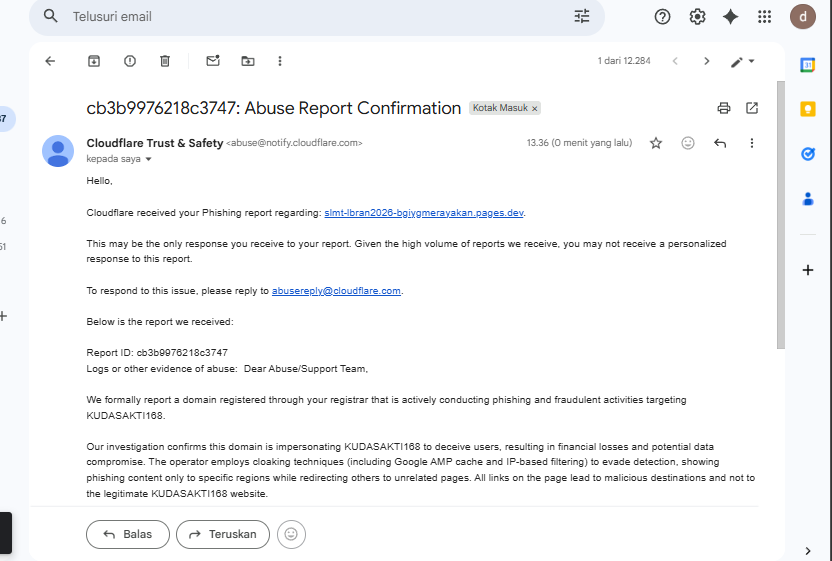Open Gmail settings gear

697,17
